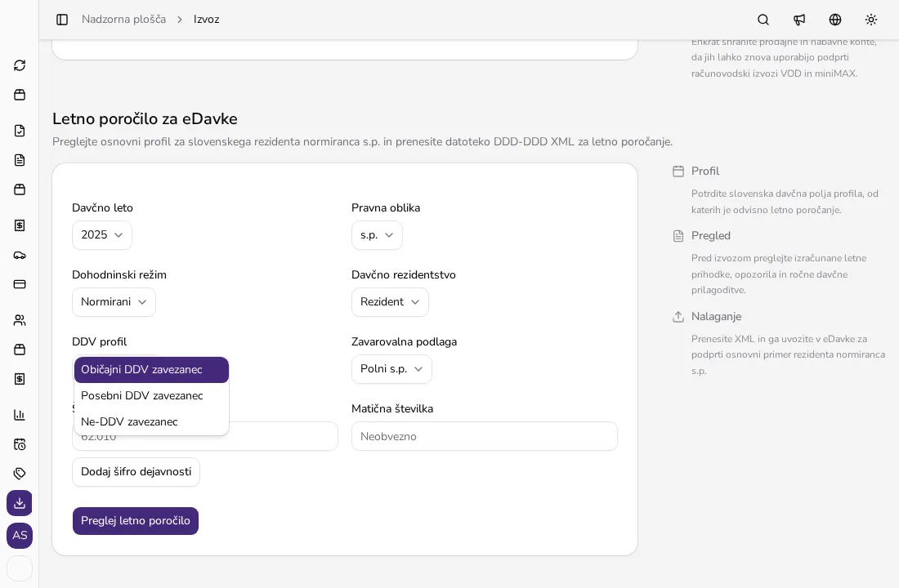
Task: Open the users sidebar icon
Action: tap(20, 320)
